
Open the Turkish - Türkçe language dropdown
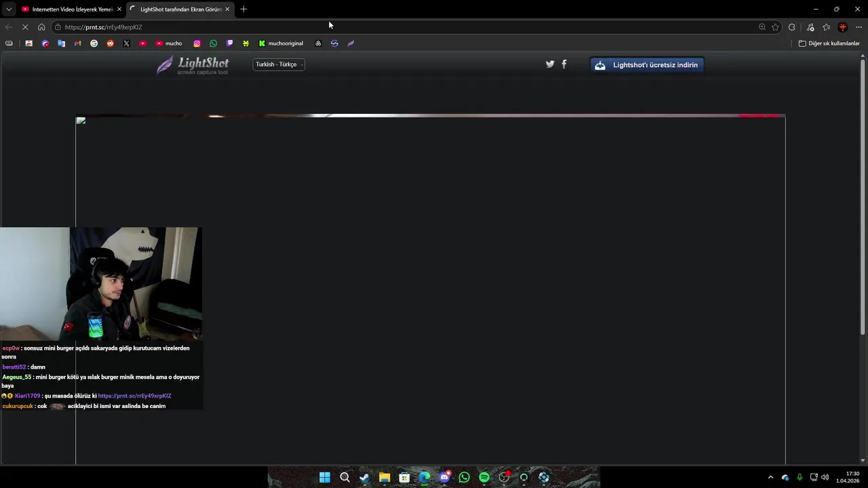click(x=279, y=64)
